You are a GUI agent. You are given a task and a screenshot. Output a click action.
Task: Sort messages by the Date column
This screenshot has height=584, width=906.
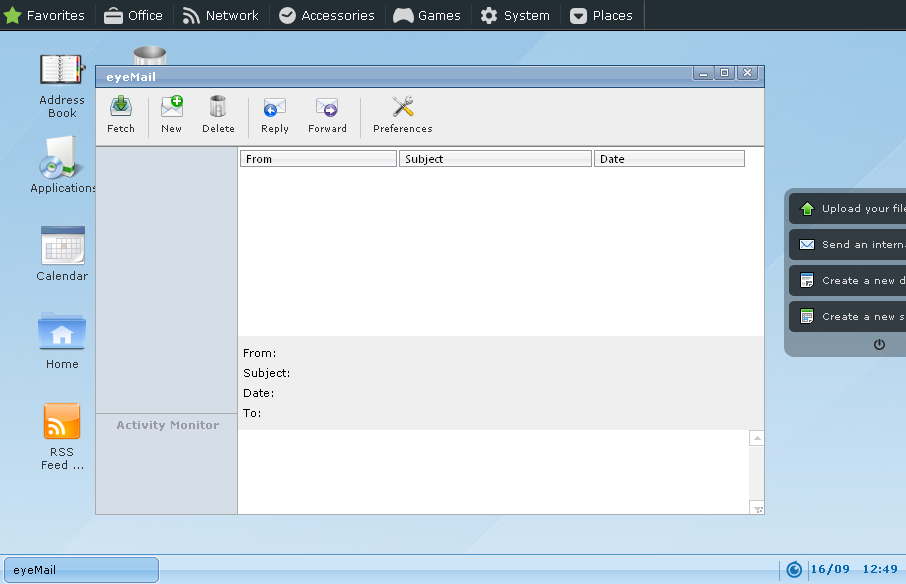click(x=669, y=159)
